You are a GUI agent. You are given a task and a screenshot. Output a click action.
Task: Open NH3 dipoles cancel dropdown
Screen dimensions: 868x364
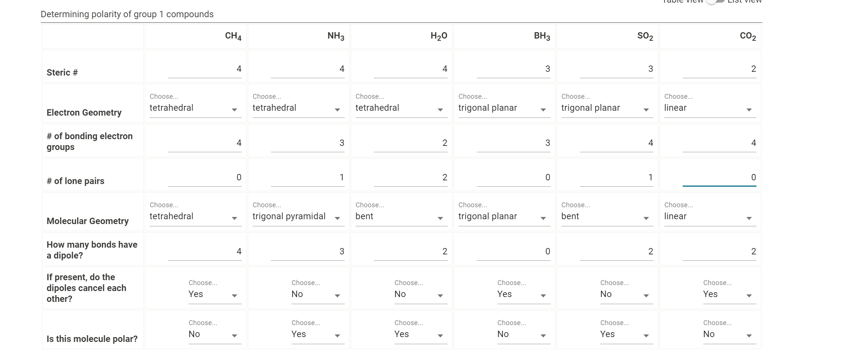pos(318,294)
